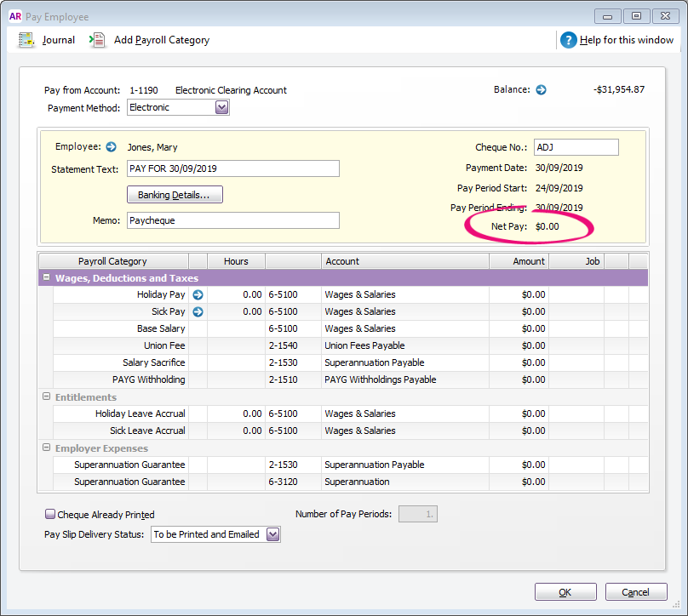Viewport: 688px width, 616px height.
Task: Click the blue Help question mark icon
Action: tap(567, 39)
